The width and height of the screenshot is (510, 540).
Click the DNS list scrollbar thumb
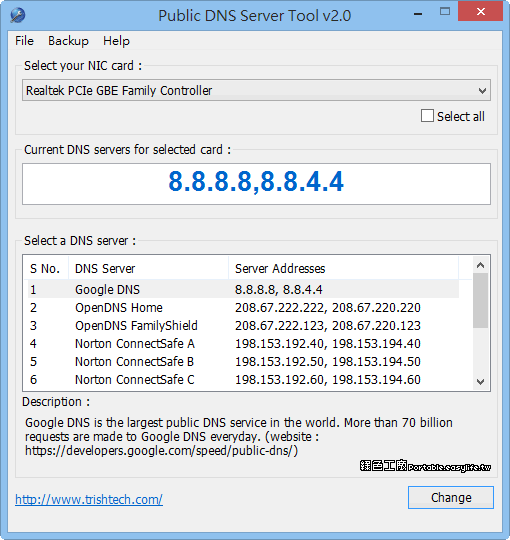[480, 300]
